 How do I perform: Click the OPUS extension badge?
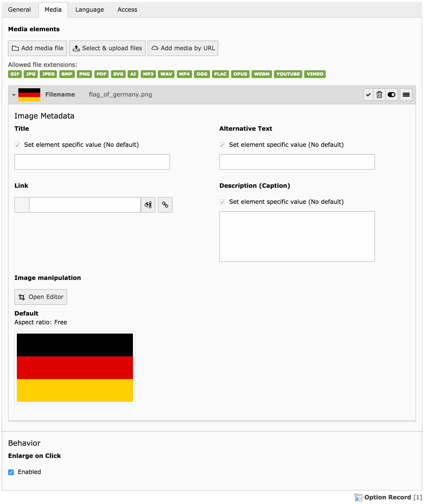pos(240,74)
